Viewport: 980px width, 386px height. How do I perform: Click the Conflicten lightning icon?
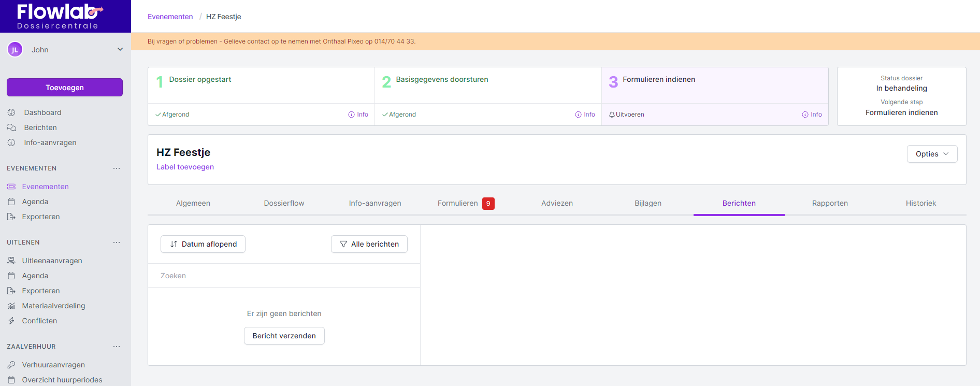tap(11, 321)
